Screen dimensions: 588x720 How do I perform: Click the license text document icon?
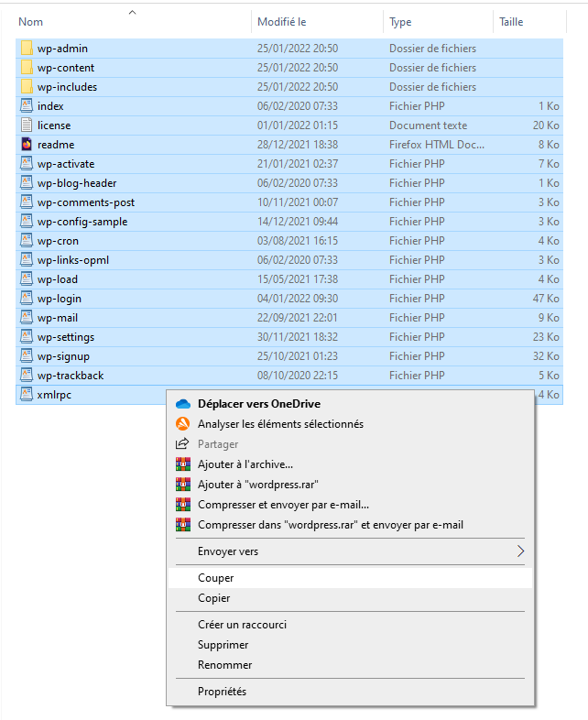point(27,125)
